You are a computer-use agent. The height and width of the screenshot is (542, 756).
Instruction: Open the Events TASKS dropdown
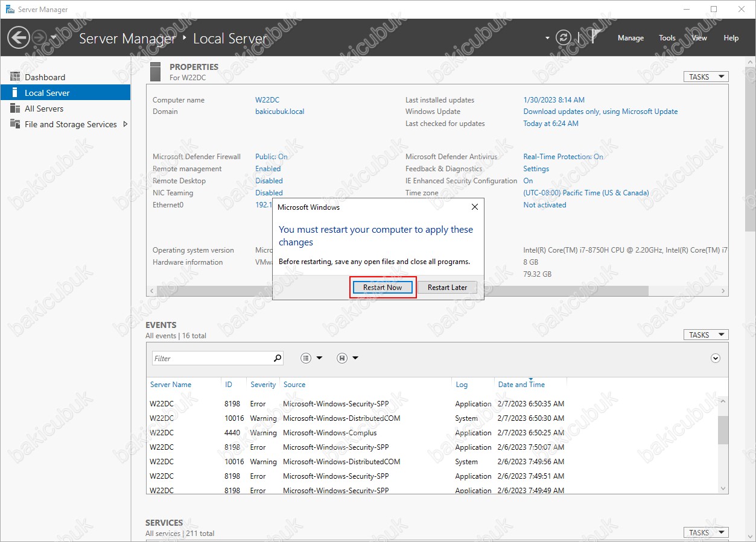pos(705,335)
